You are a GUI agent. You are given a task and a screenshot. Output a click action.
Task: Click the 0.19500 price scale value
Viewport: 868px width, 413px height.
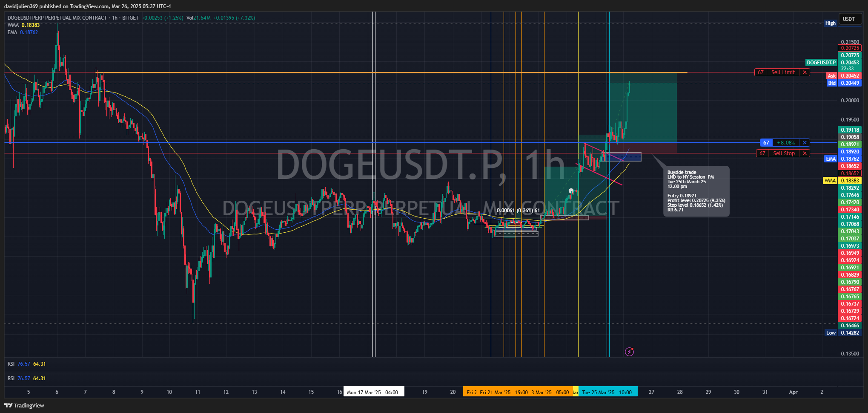pos(850,120)
